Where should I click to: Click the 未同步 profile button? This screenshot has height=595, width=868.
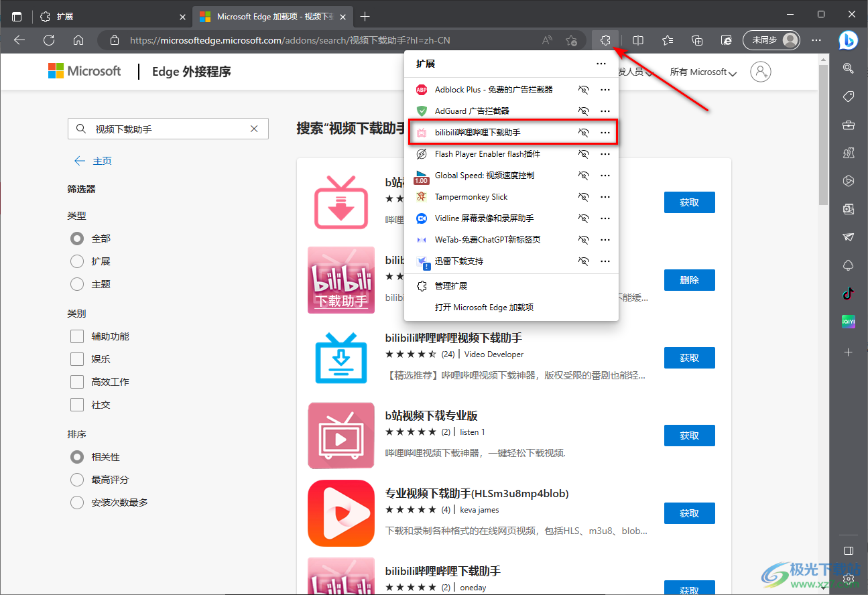771,40
